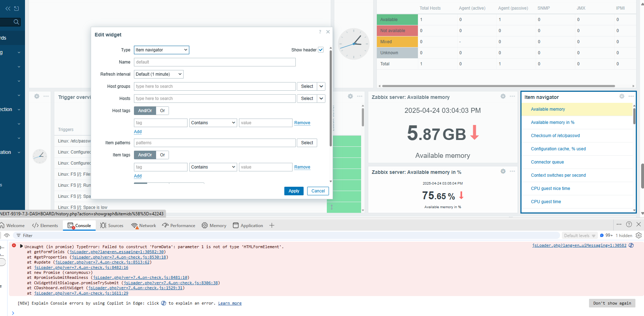
Task: Close the Edit widget dialog
Action: 328,32
